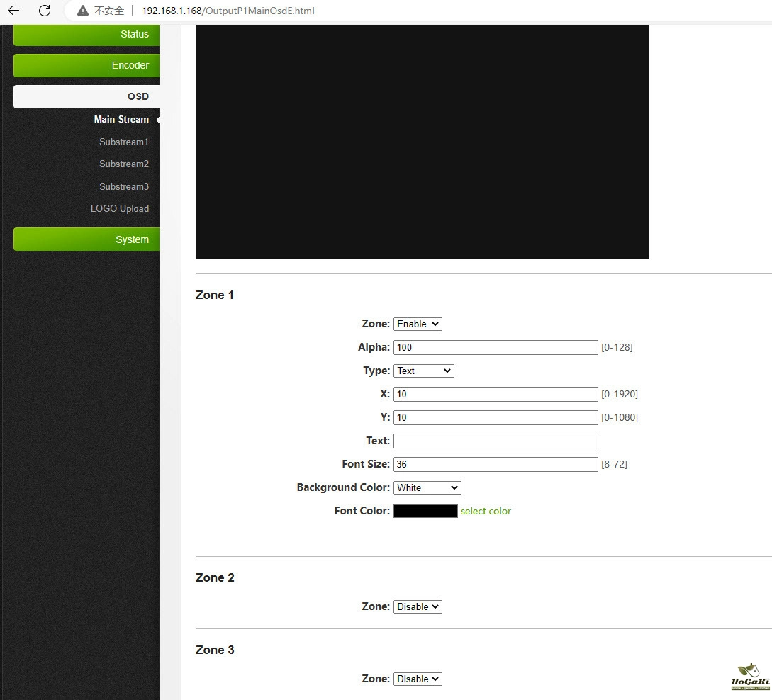Click the black Font Color swatch
This screenshot has height=700, width=772.
tap(425, 511)
